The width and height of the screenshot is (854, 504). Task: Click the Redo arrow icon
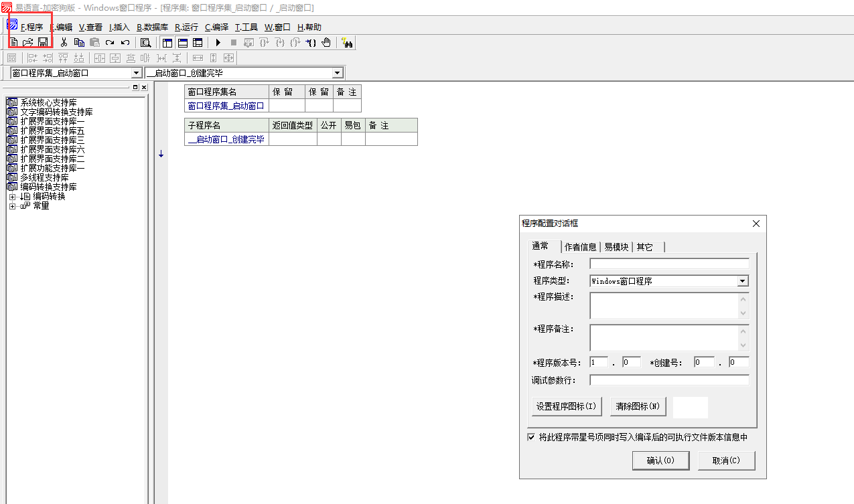110,42
